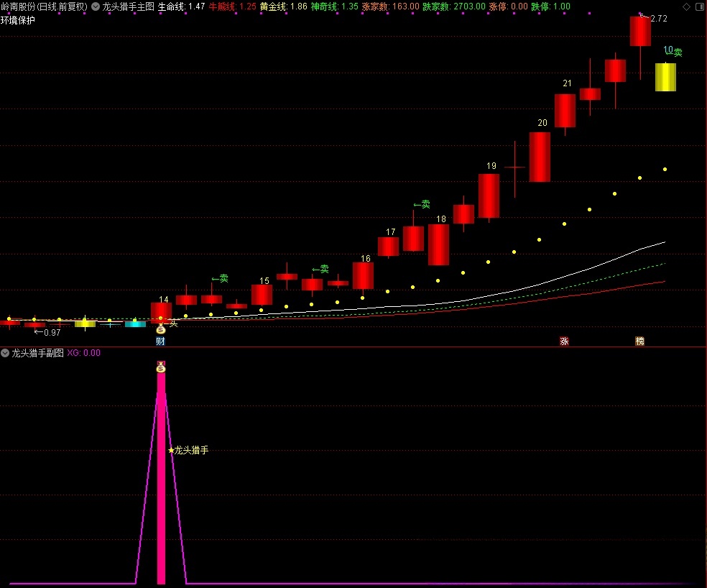Open the 龙头猎手副图 sub-chart dropdown arrow
This screenshot has width=707, height=588.
tap(6, 353)
